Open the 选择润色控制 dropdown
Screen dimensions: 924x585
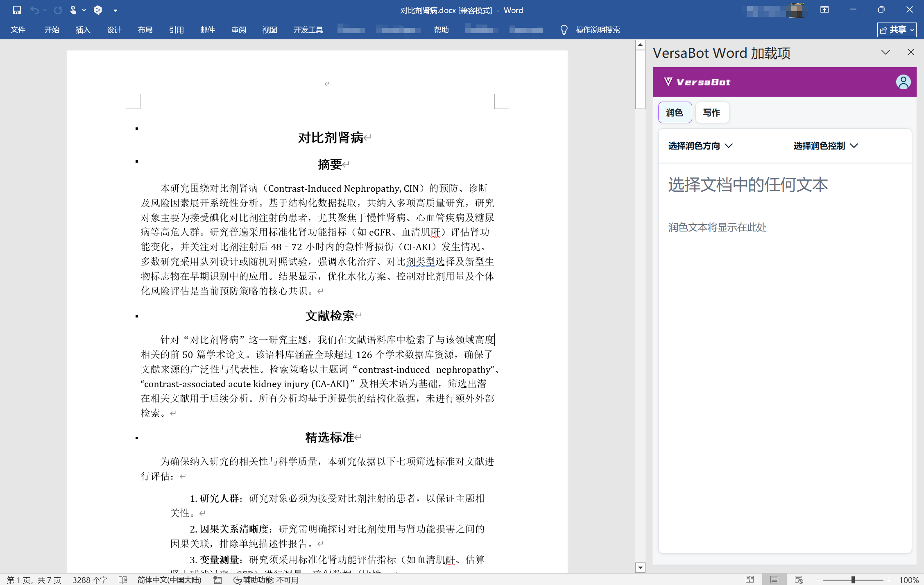tap(825, 146)
